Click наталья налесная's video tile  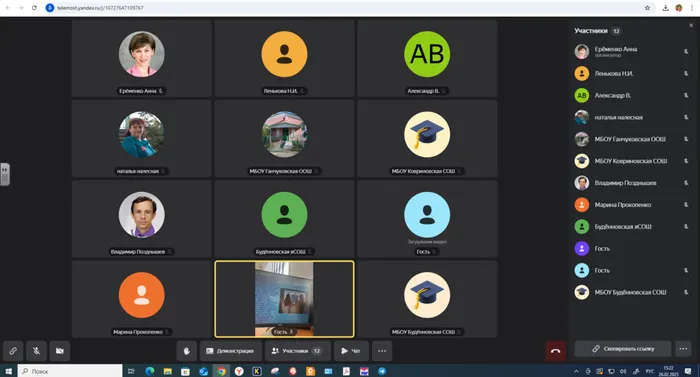[x=142, y=138]
